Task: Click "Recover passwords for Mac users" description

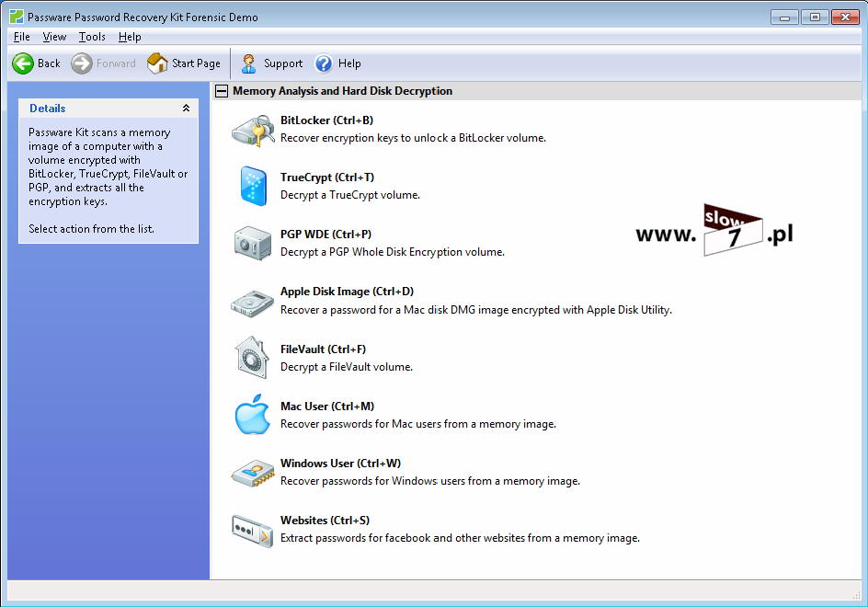Action: (418, 424)
